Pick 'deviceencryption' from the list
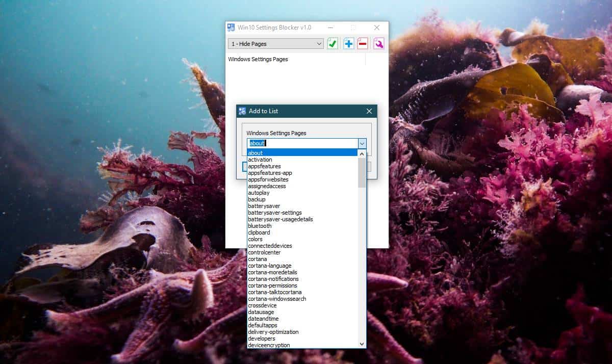This screenshot has width=612, height=364. coord(302,345)
